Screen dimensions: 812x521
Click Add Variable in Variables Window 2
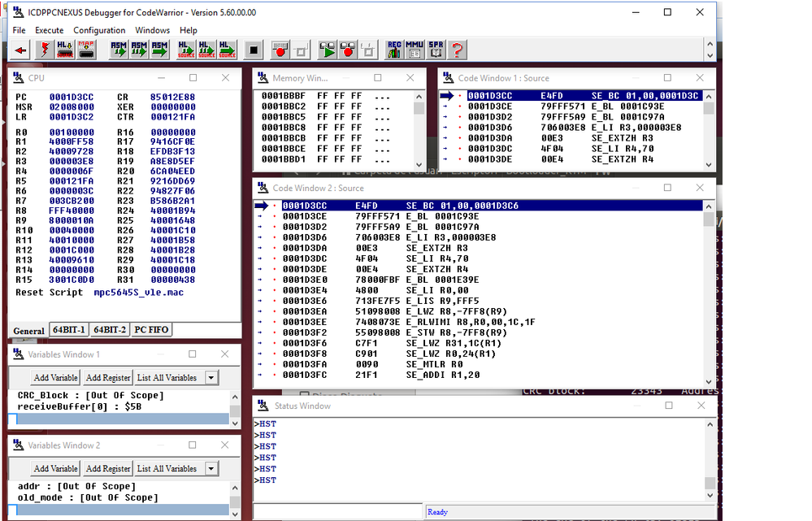point(55,469)
